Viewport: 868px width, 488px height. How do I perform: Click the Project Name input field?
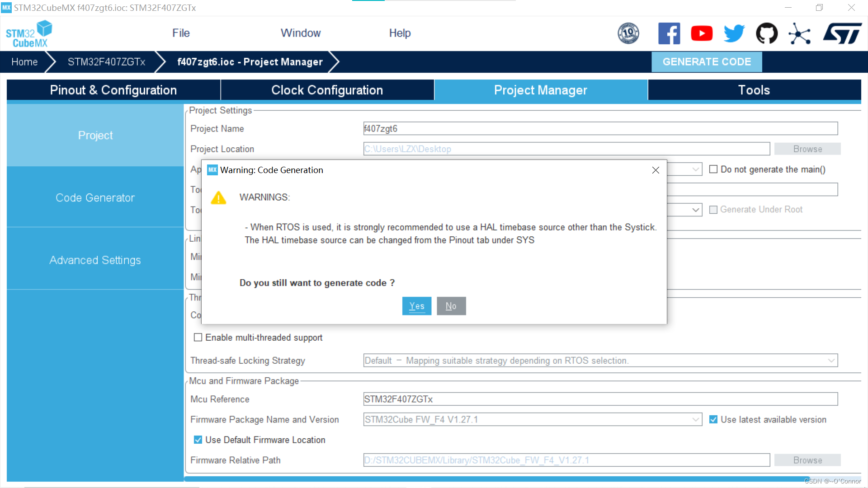pos(600,129)
